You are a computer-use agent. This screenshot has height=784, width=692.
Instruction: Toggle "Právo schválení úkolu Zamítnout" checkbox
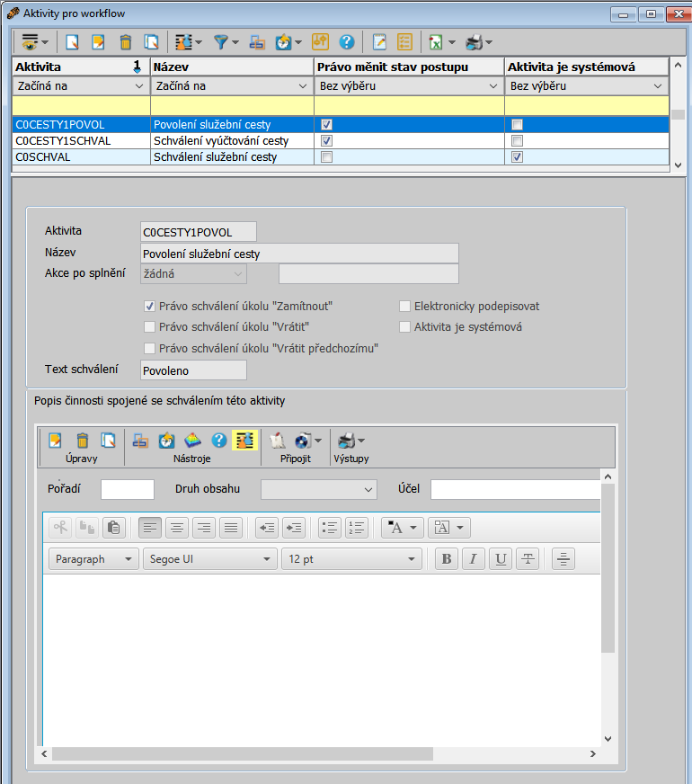pos(150,306)
